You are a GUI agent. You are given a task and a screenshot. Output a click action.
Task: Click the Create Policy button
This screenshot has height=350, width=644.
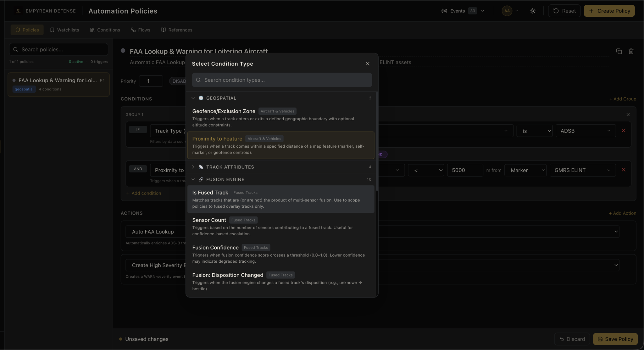pos(609,11)
